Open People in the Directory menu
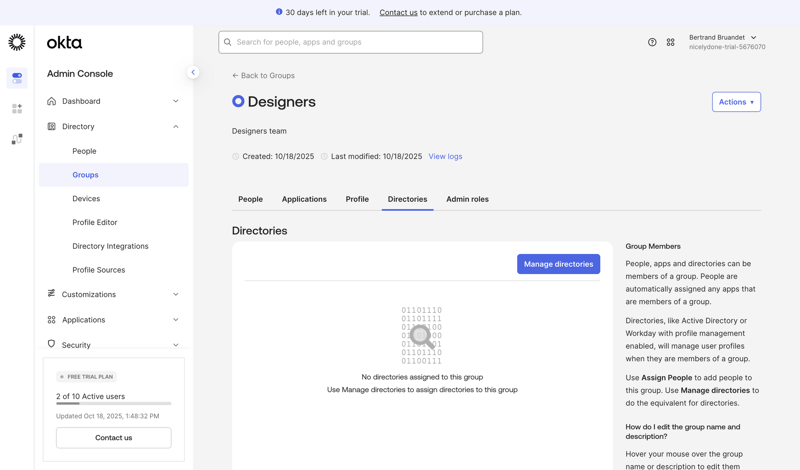The height and width of the screenshot is (470, 800). click(x=84, y=151)
